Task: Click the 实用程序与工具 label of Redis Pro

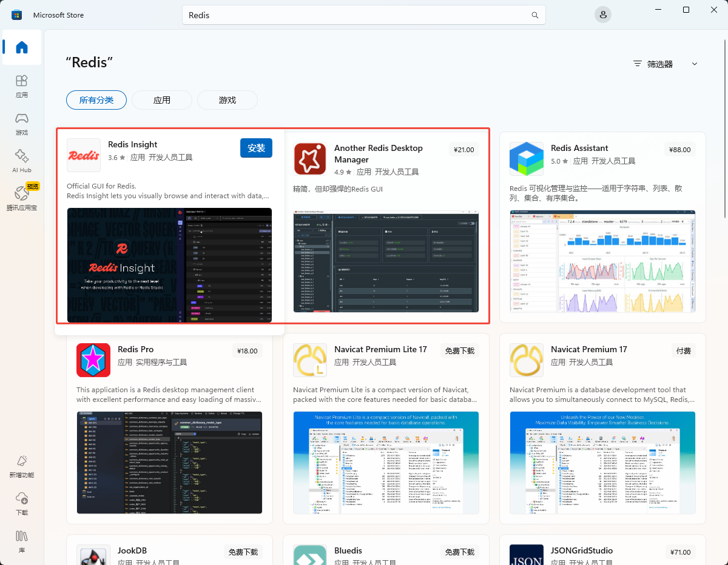Action: pyautogui.click(x=162, y=362)
